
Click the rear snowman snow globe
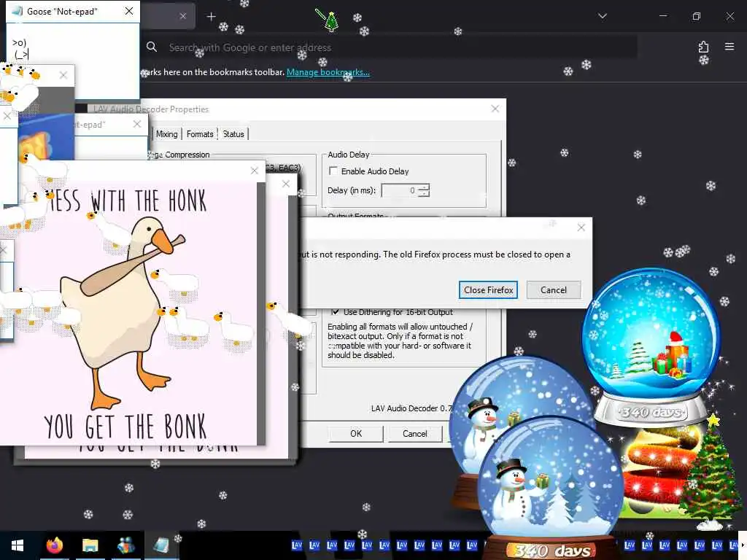click(x=505, y=400)
